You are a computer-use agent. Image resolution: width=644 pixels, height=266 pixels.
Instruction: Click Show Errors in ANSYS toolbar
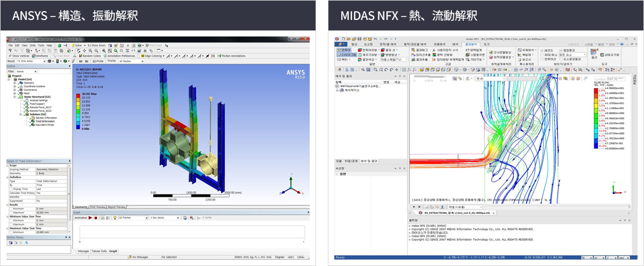point(97,45)
